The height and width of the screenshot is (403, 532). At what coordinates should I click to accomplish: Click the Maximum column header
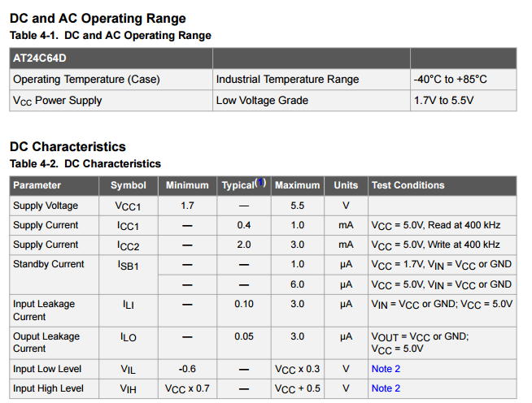(297, 185)
